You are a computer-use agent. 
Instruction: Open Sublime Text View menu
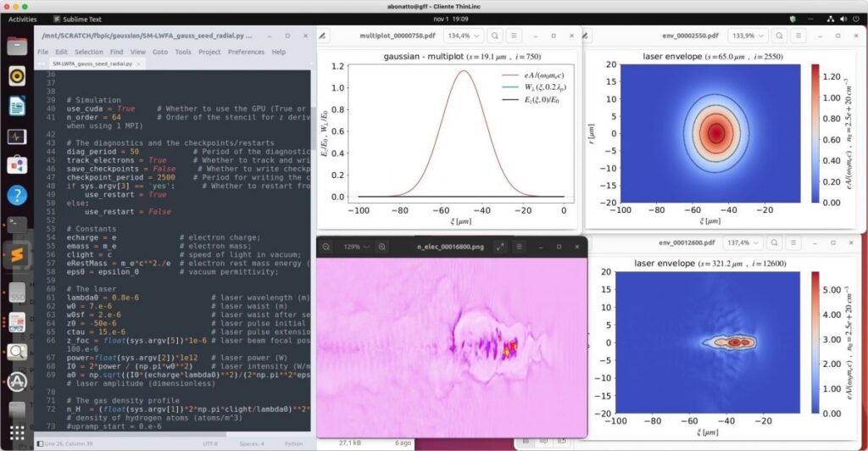coord(138,52)
